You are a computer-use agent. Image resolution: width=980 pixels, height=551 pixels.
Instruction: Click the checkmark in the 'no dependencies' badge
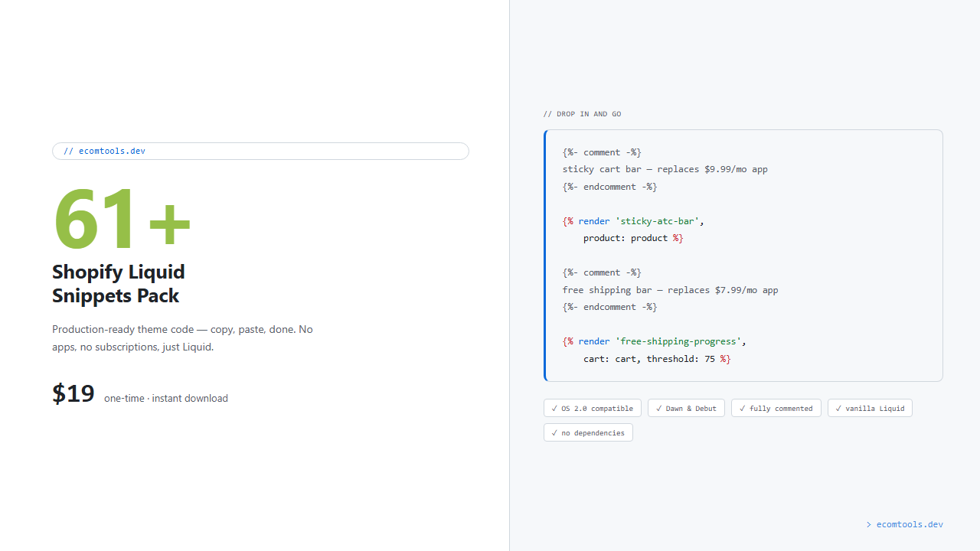554,432
